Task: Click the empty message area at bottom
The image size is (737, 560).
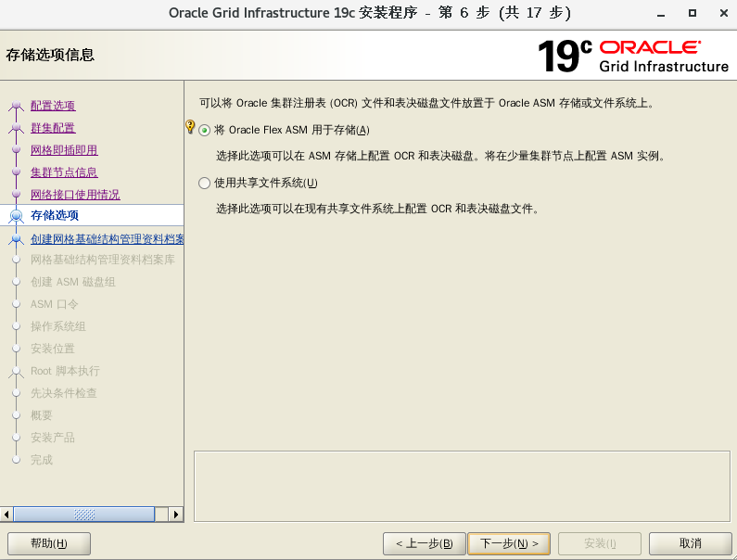Action: click(x=462, y=487)
